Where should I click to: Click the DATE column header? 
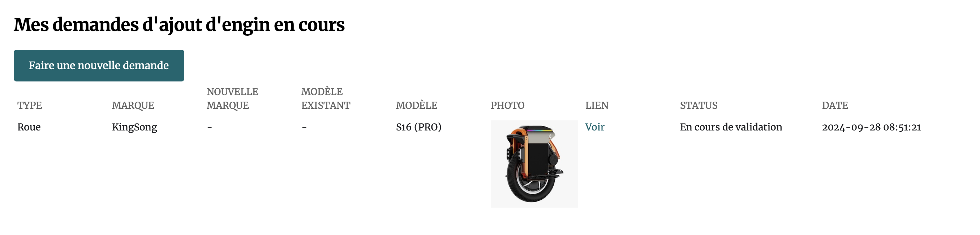click(x=835, y=105)
